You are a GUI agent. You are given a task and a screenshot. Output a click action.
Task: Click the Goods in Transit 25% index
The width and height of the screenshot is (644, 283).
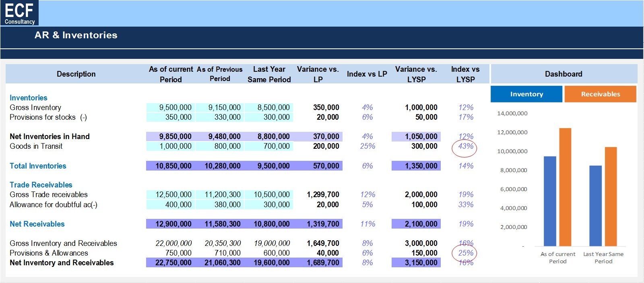coord(367,146)
